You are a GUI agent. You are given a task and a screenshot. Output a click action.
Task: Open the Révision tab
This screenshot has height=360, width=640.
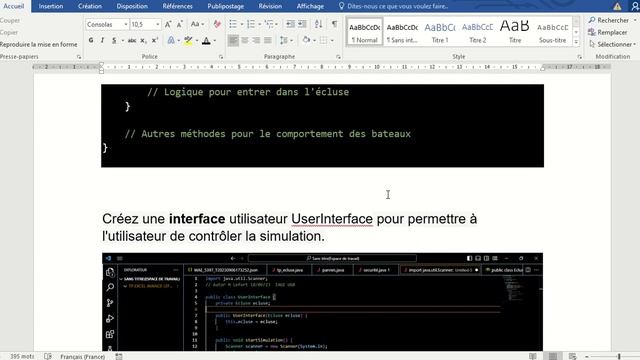pos(270,6)
